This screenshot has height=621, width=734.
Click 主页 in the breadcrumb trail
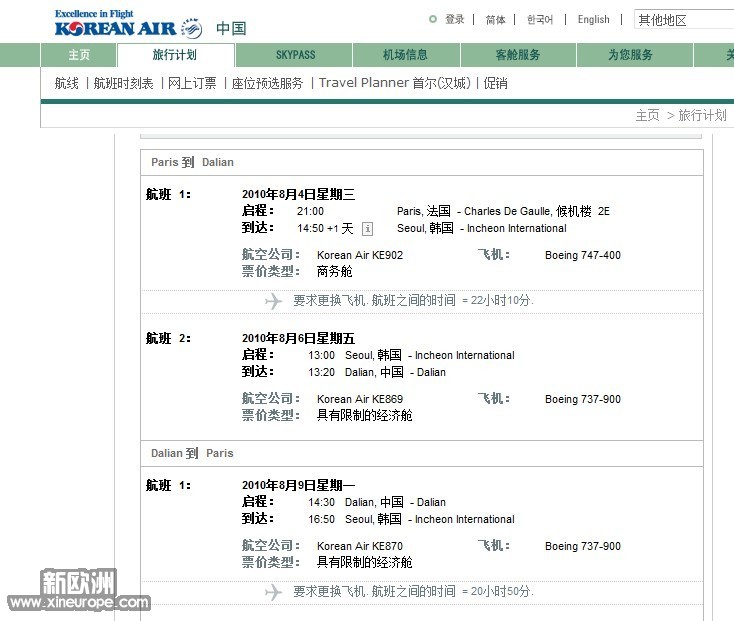pyautogui.click(x=647, y=116)
